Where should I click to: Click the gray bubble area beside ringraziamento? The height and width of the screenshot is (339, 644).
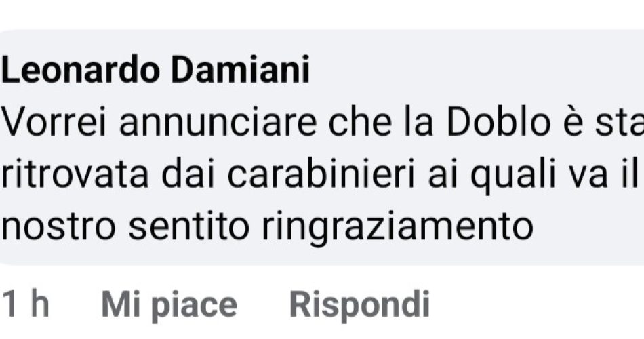587,228
